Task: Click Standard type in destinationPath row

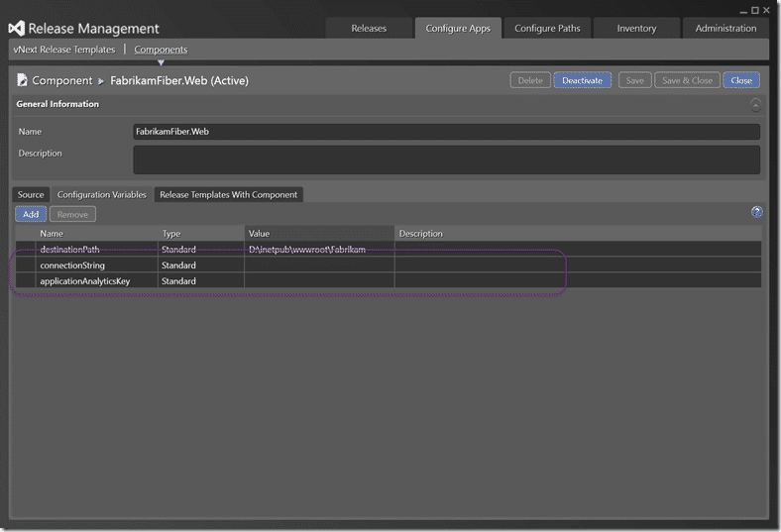Action: [x=178, y=250]
